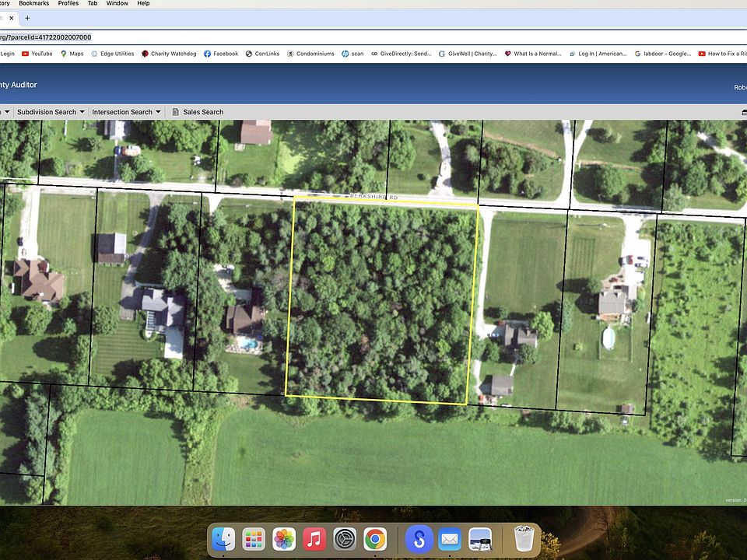Open the Profiles menu
This screenshot has height=560, width=747.
click(68, 3)
